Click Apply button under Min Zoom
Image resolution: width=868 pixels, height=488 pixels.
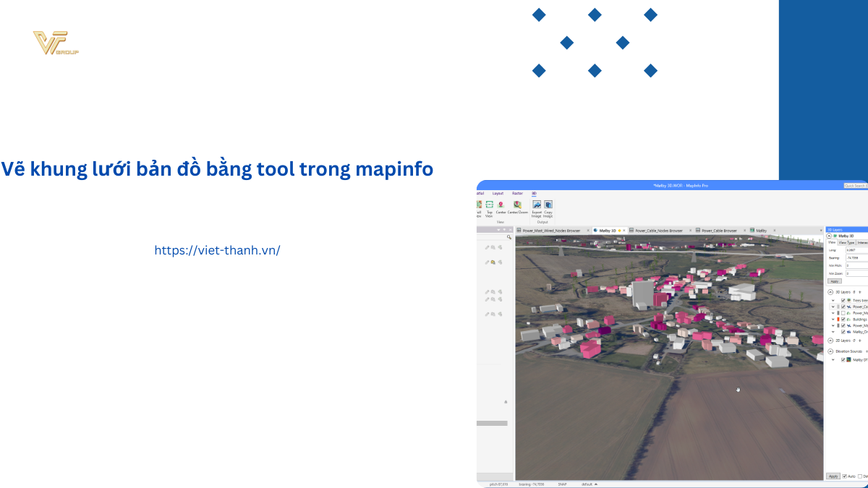(x=834, y=281)
